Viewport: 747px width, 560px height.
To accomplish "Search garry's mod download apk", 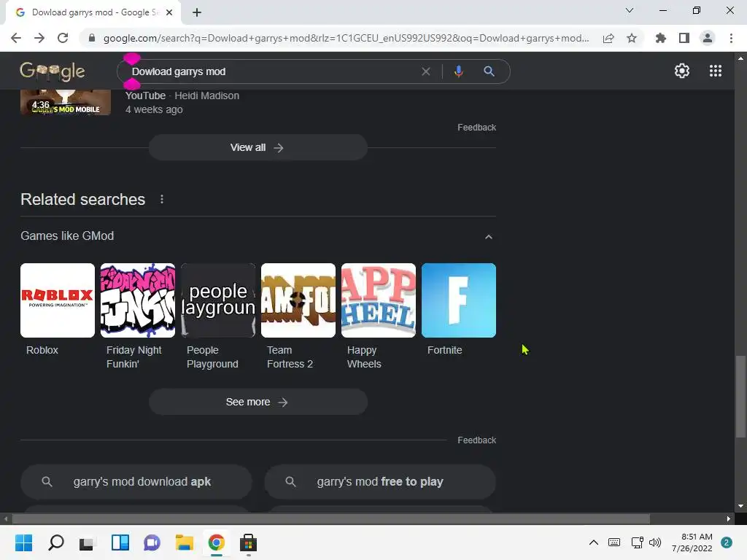I will [x=136, y=481].
